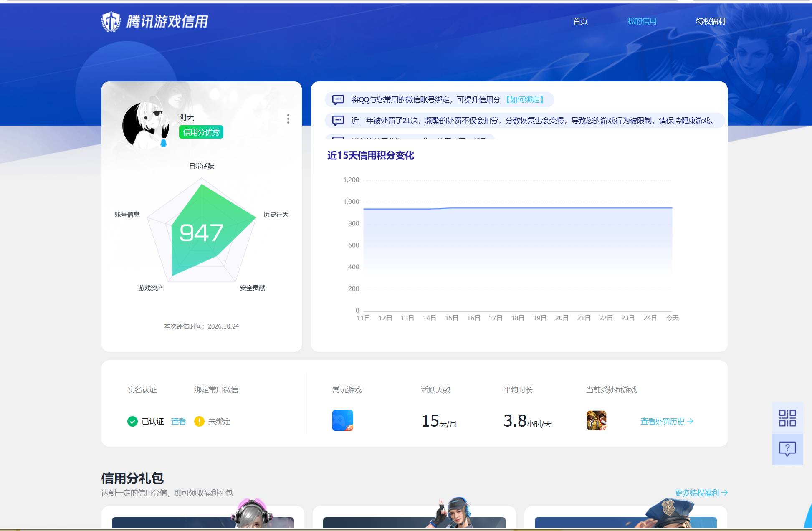Click the 18日 label on chart axis
This screenshot has width=812, height=531.
tap(518, 318)
